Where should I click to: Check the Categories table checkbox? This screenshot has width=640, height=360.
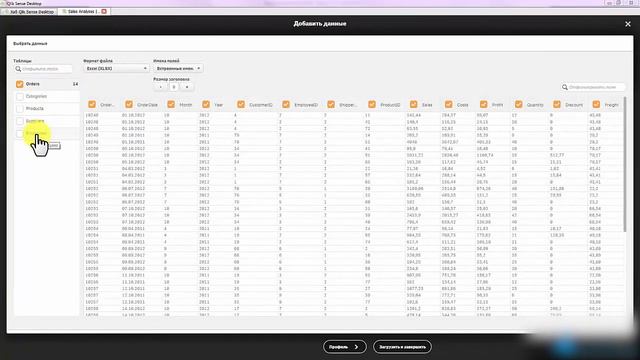(x=20, y=96)
